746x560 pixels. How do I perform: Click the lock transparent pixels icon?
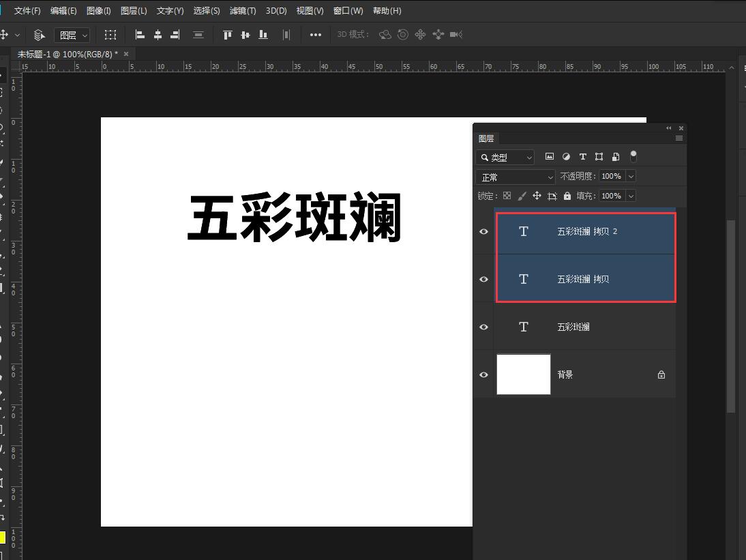point(507,196)
